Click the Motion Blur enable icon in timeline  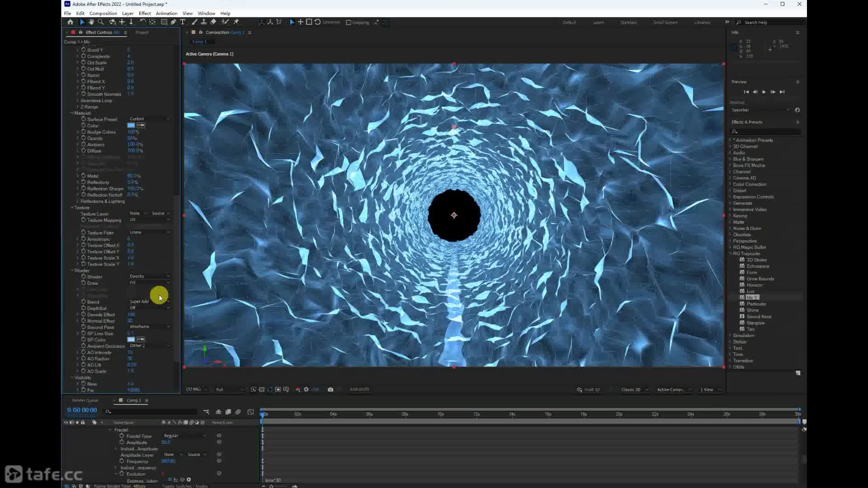click(x=238, y=412)
